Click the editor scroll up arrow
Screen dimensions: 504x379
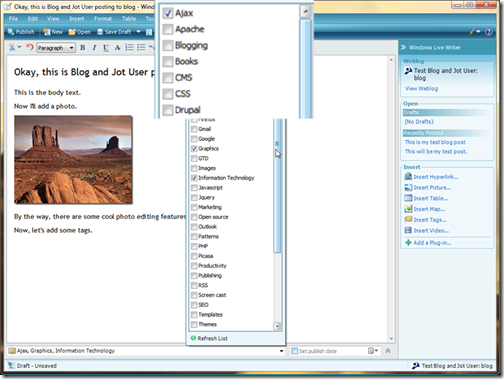391,60
